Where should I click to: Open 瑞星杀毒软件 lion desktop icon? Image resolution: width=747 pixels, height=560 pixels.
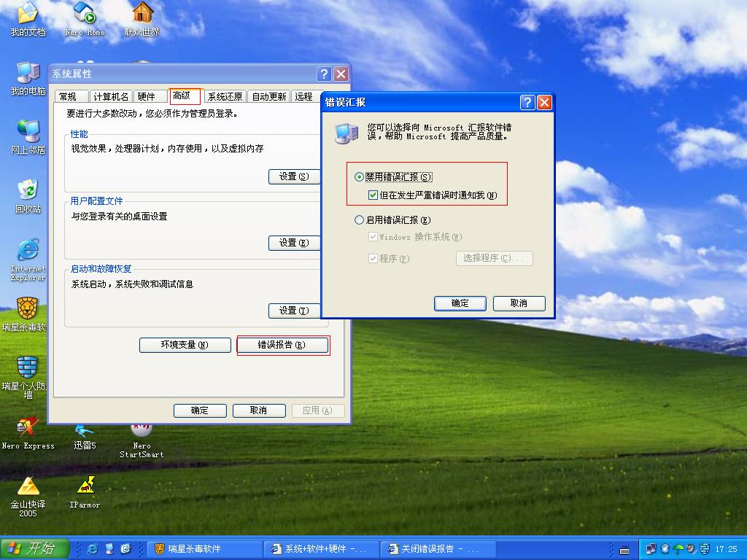(x=24, y=314)
